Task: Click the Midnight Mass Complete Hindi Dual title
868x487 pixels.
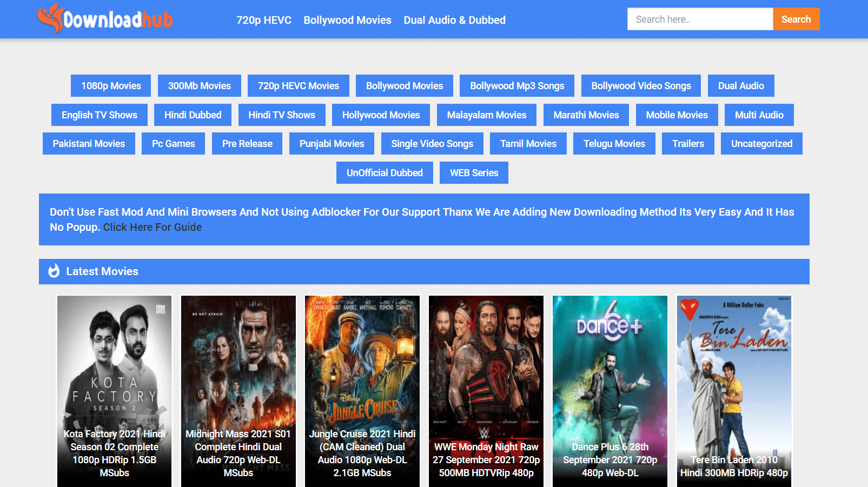Action: coord(238,453)
